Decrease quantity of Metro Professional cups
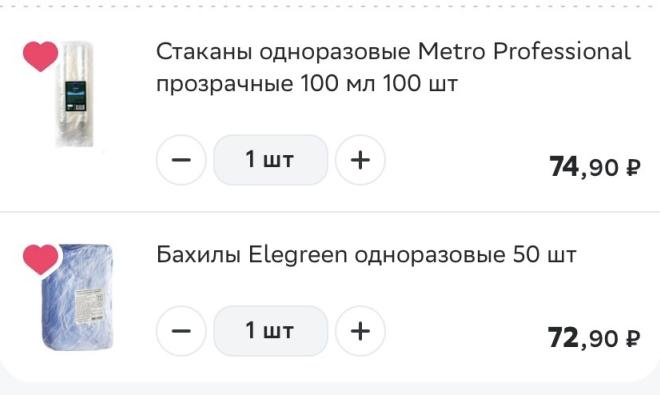Image resolution: width=660 pixels, height=395 pixels. click(x=181, y=160)
